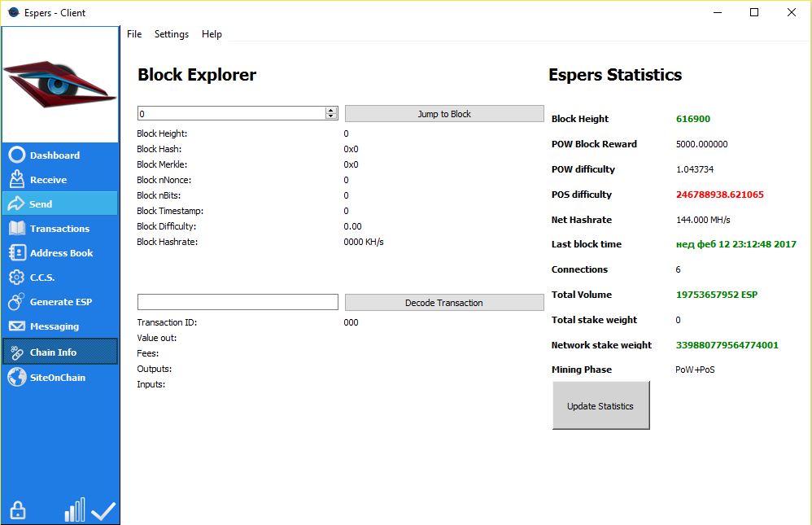Click the connection signal bars icon
The width and height of the screenshot is (812, 525).
pos(75,510)
